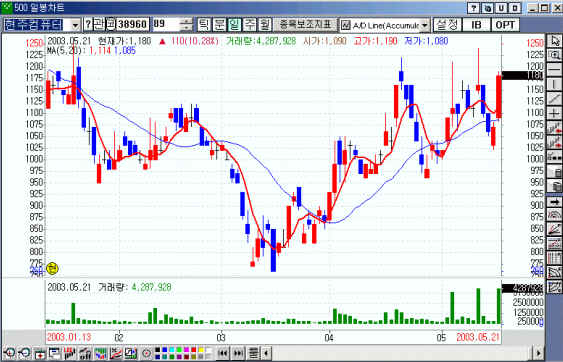Screen dimensions: 563x362
Task: Click the zoom out icon in bottom toolbar
Action: pos(24,353)
